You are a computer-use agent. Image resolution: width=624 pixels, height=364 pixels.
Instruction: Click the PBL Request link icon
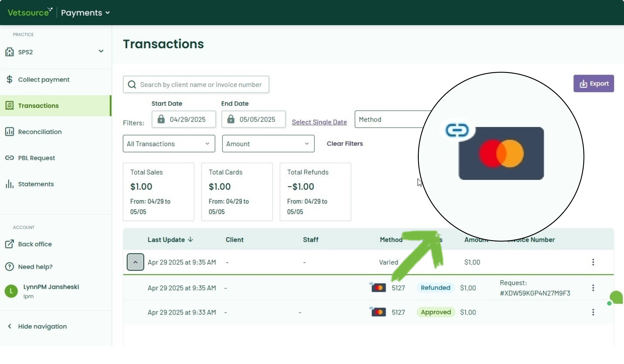(x=9, y=158)
